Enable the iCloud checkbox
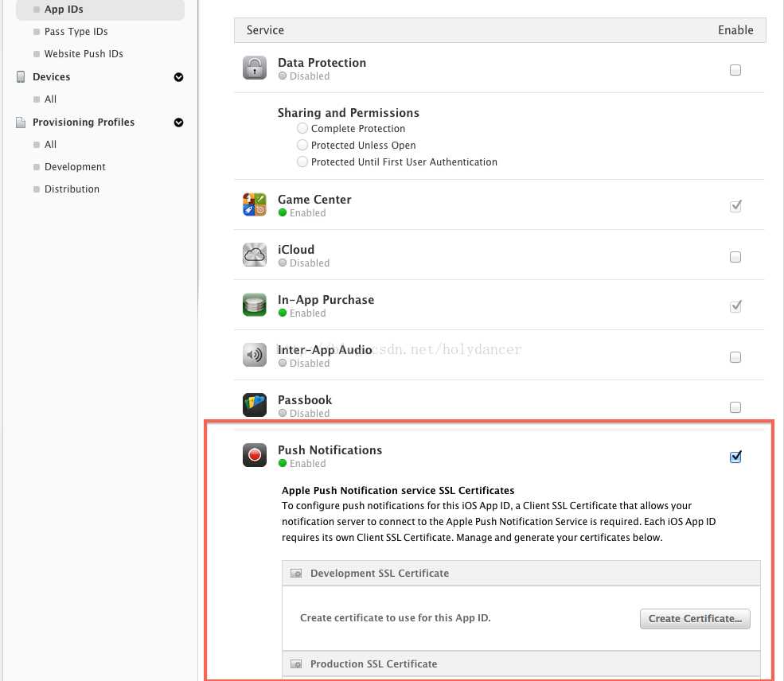The width and height of the screenshot is (784, 681). 735,257
